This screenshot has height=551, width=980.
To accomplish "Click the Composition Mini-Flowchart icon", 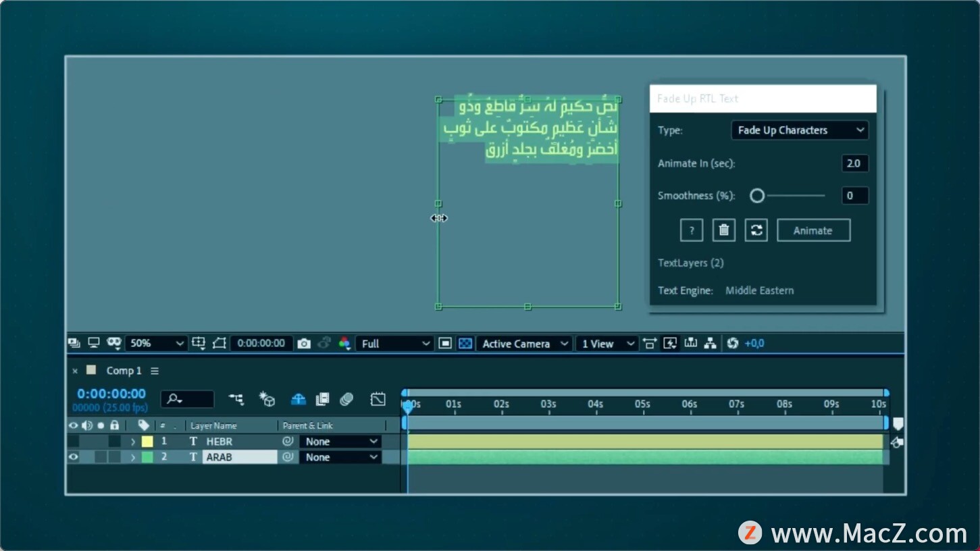I will pos(236,399).
